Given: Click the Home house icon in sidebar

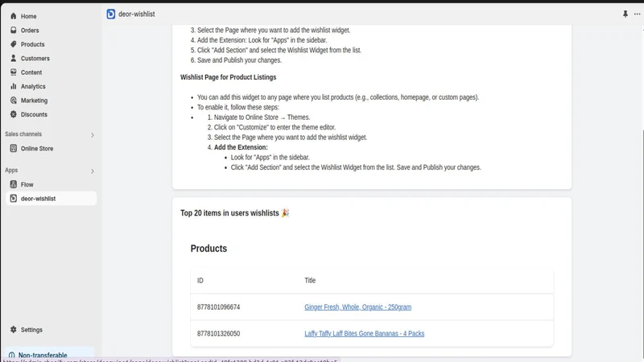Looking at the screenshot, I should click(14, 16).
